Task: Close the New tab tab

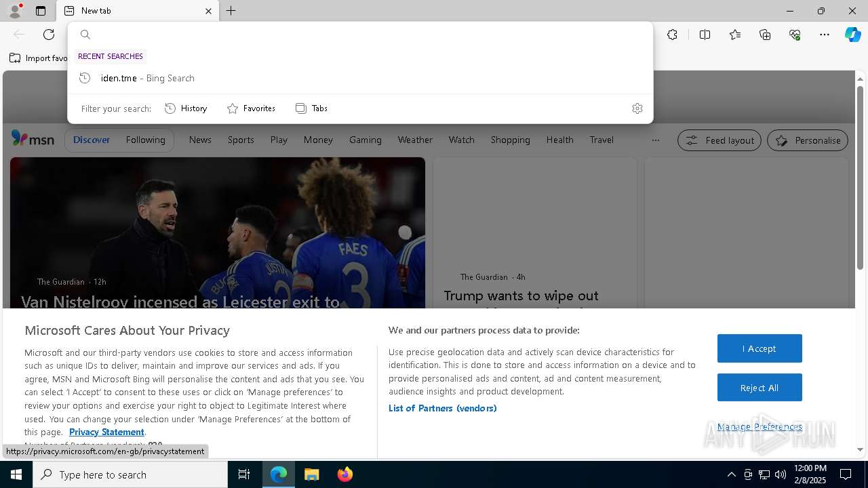Action: (208, 11)
